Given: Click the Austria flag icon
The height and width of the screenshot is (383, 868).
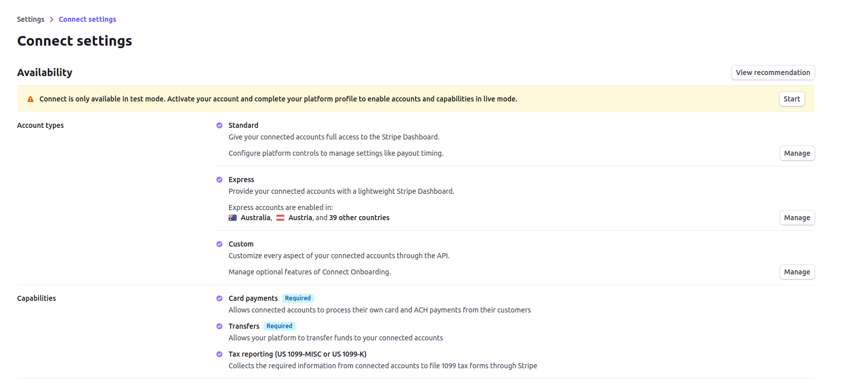Looking at the screenshot, I should point(280,218).
